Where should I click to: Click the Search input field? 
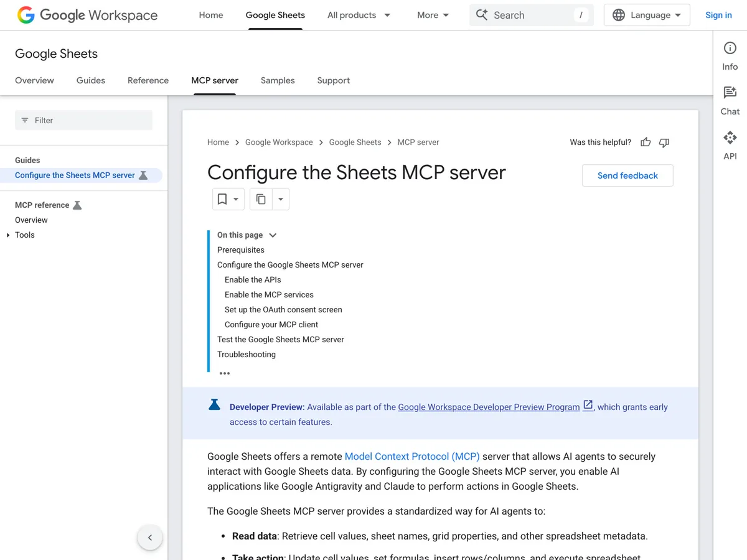532,15
